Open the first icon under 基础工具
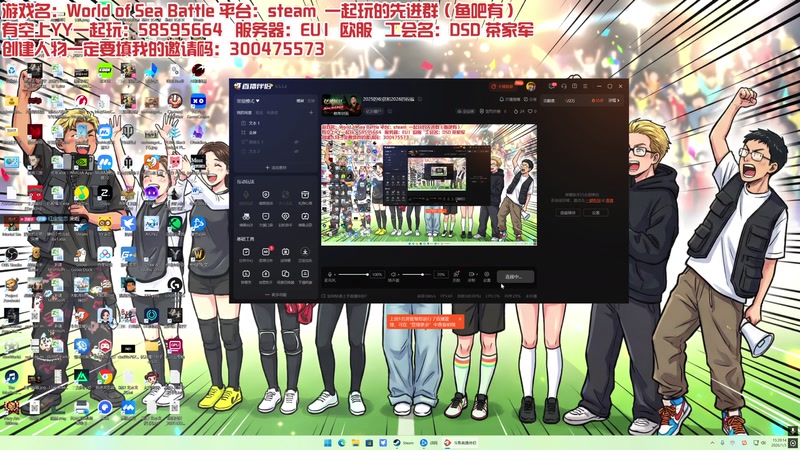800x450 pixels. pyautogui.click(x=246, y=252)
